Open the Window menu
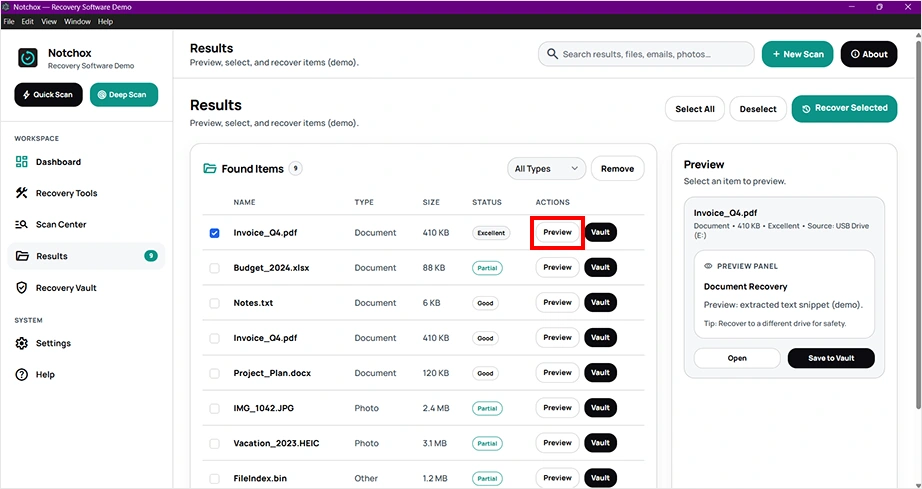922x489 pixels. tap(77, 21)
